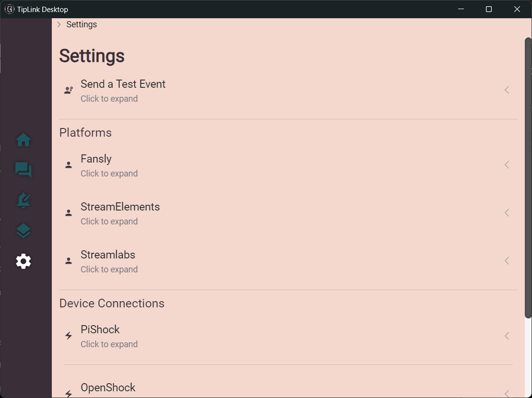Expand the Send a Test Event chevron
532x398 pixels.
pyautogui.click(x=507, y=90)
